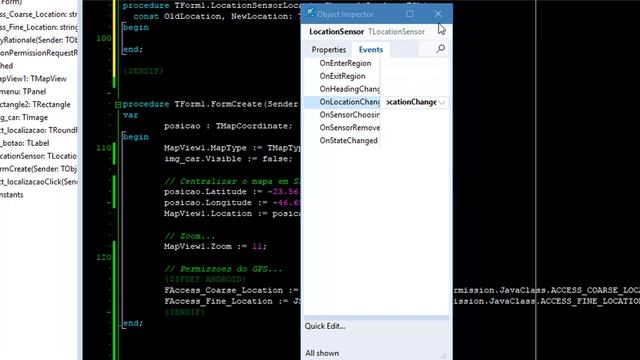Click the posicao : TMapCoordinate declaration
Image resolution: width=640 pixels, height=360 pixels.
pyautogui.click(x=228, y=126)
